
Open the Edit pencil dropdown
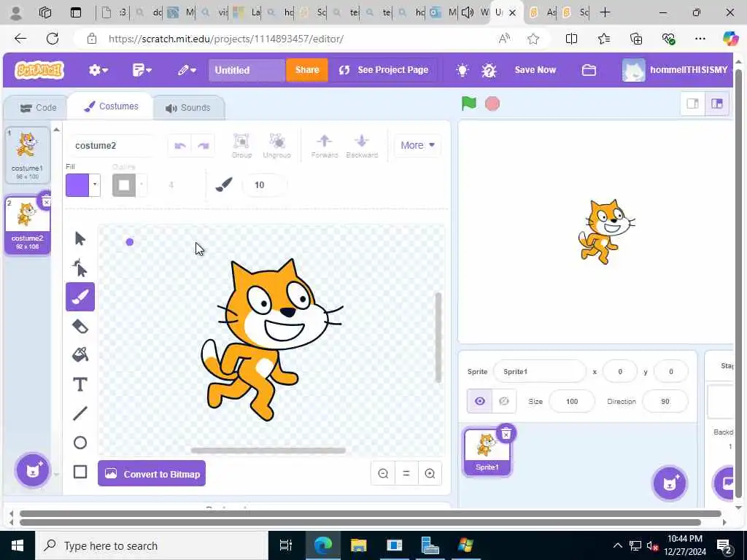[x=187, y=71]
